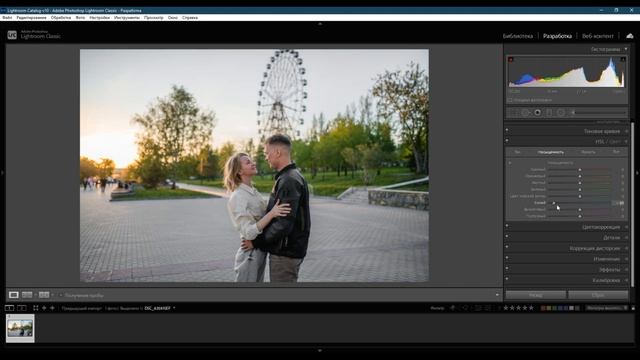Toggle the filter lock switch icon

[x=633, y=308]
